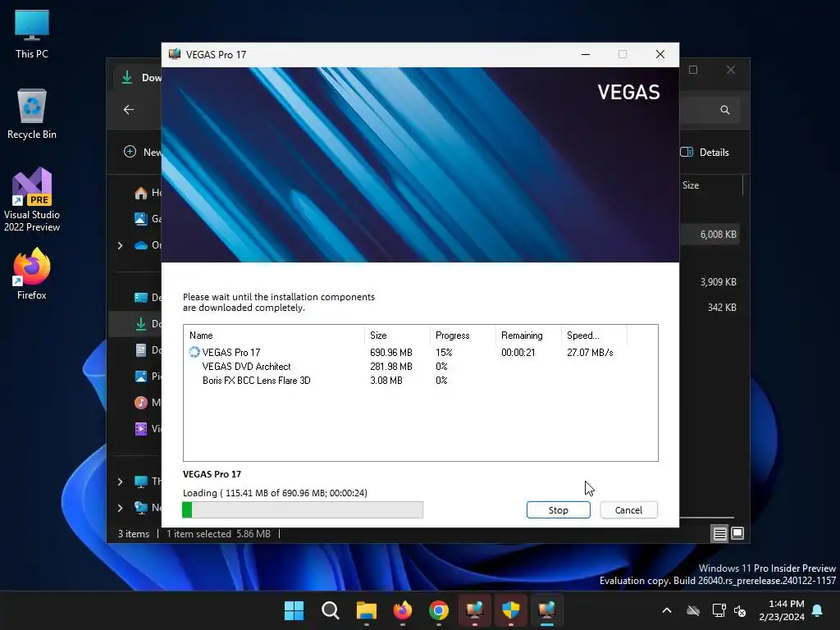Open the Windows Start menu
The image size is (840, 630).
click(x=294, y=610)
